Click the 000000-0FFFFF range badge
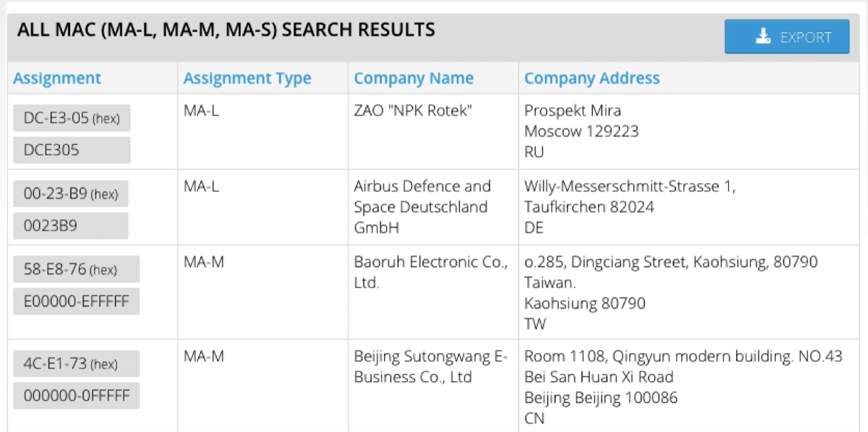The width and height of the screenshot is (868, 432). point(76,395)
